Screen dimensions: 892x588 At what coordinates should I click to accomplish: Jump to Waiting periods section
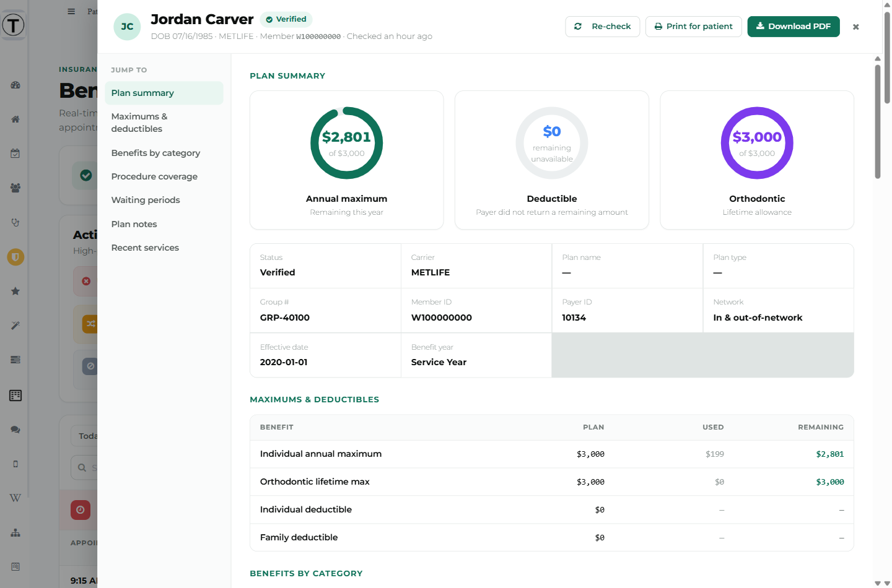[164, 200]
